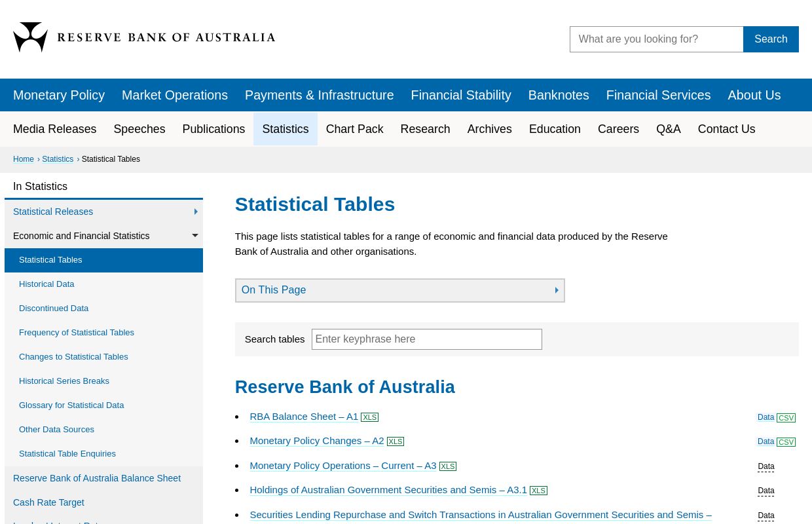Click Data label for Holdings A3.1 row
This screenshot has height=524, width=812.
(766, 491)
